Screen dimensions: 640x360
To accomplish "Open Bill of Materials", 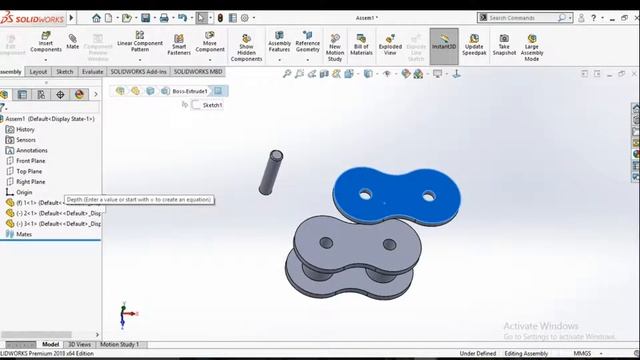I will (361, 44).
